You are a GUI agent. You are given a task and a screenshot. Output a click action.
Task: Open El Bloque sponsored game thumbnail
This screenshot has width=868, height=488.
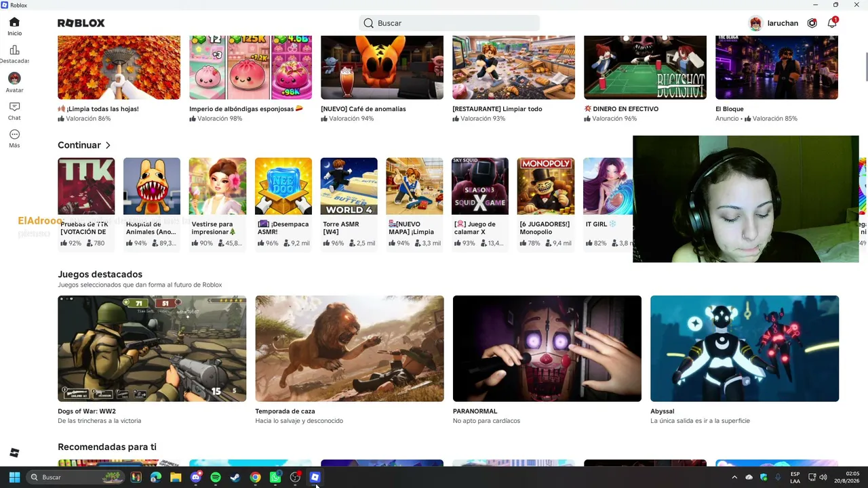(776, 68)
